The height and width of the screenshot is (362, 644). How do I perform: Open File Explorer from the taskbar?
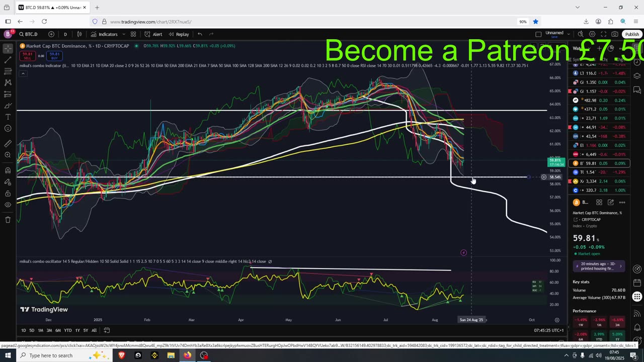171,355
